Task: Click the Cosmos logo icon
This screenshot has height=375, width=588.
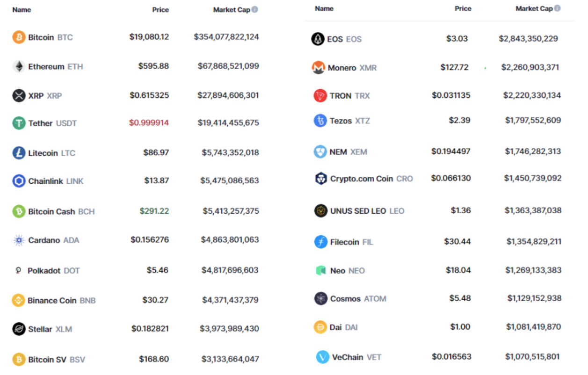Action: pyautogui.click(x=320, y=299)
